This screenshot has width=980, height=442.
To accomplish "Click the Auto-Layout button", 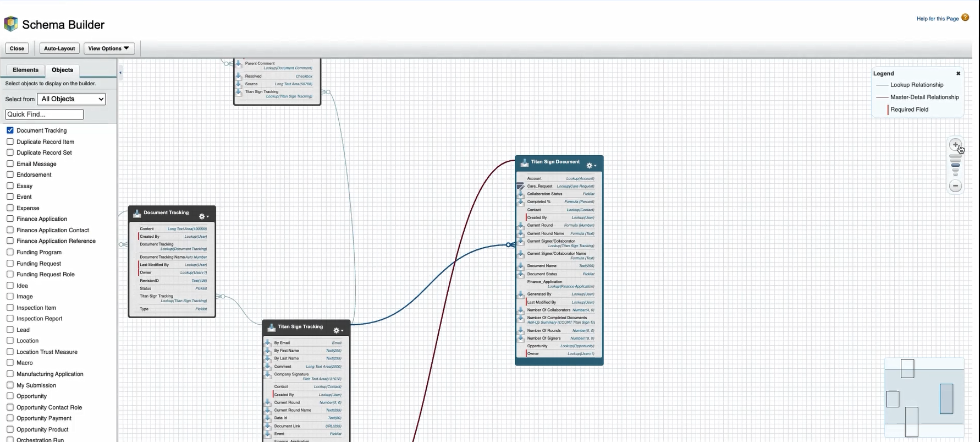I will (59, 48).
